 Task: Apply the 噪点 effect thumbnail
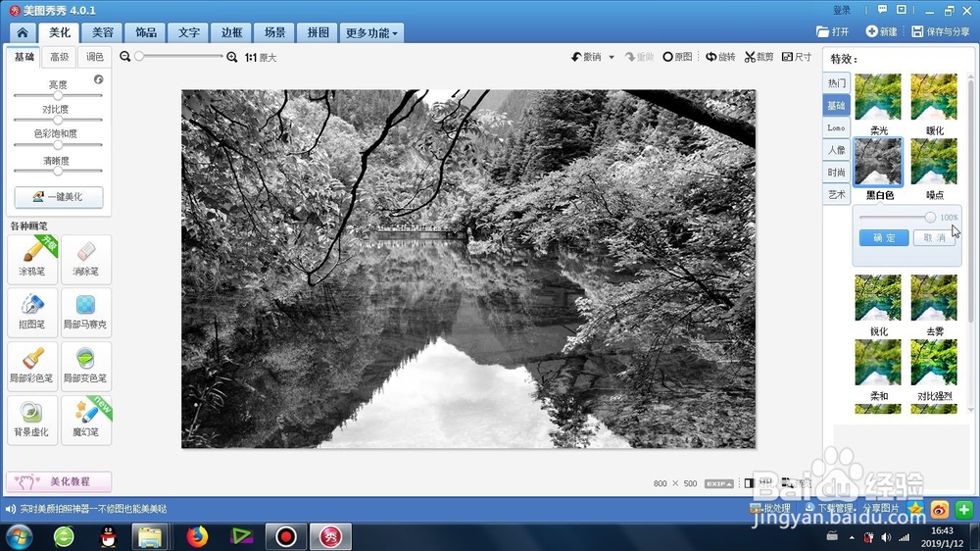(934, 162)
